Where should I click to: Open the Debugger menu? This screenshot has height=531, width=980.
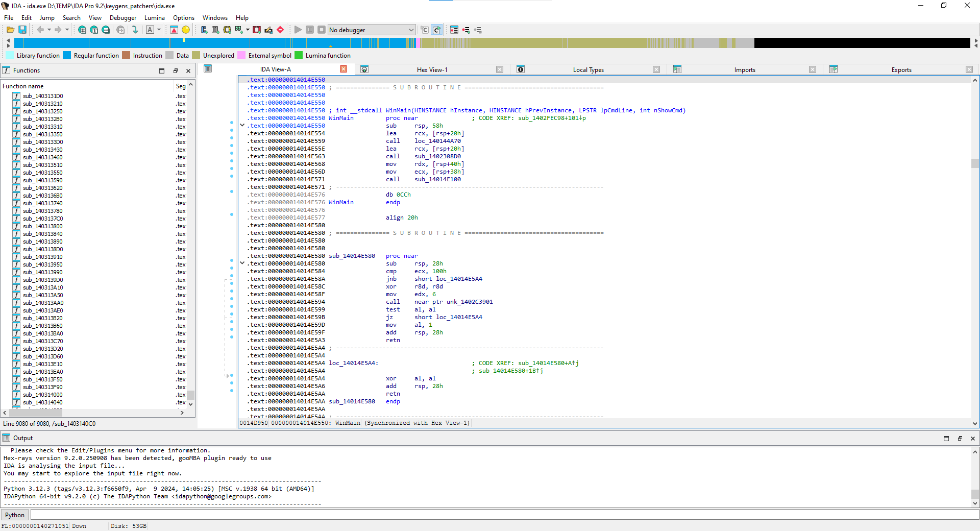(x=122, y=18)
